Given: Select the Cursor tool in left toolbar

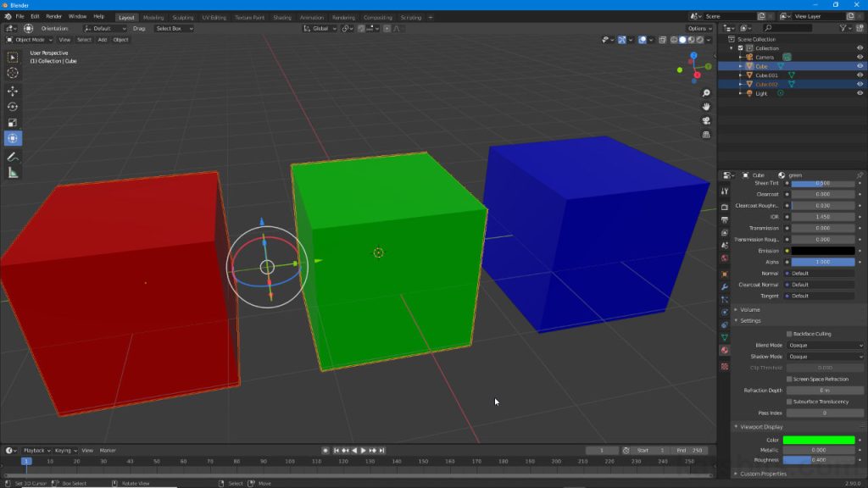Looking at the screenshot, I should 12,73.
